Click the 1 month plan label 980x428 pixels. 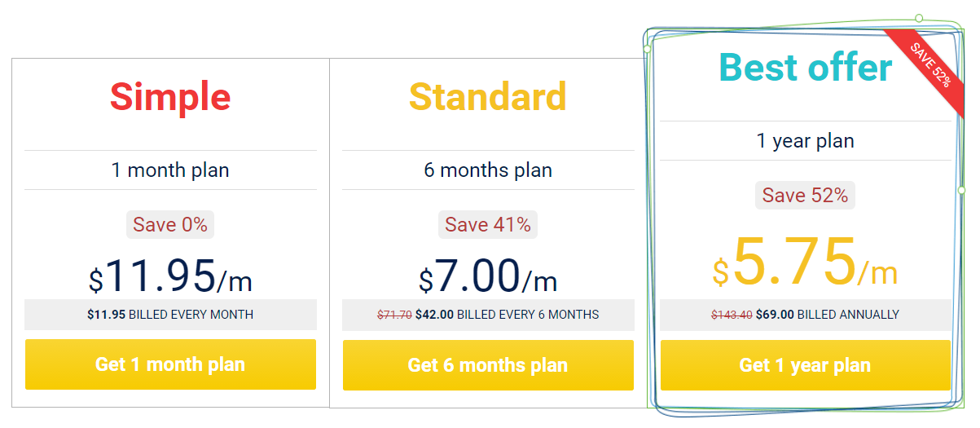click(x=170, y=170)
